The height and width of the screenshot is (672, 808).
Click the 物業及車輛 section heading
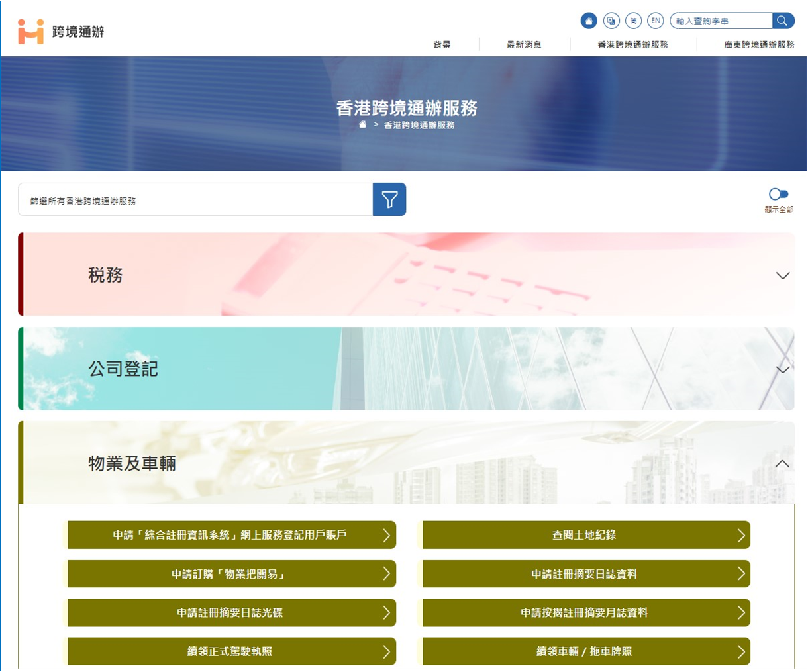click(132, 463)
